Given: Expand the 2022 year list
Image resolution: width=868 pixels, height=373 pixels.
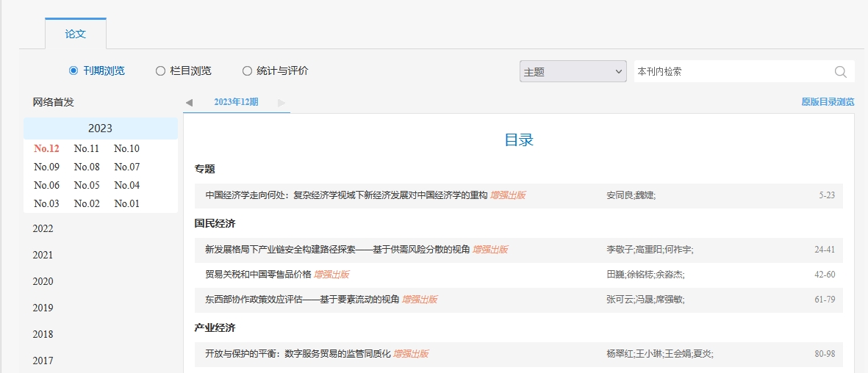Looking at the screenshot, I should [43, 228].
